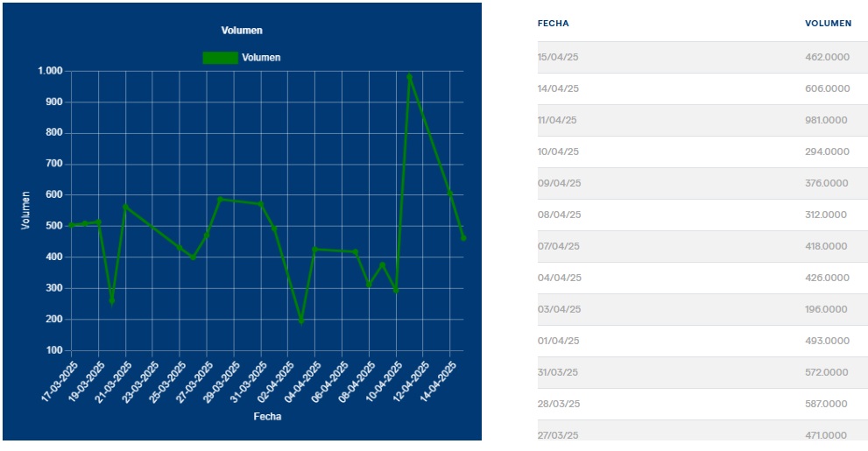This screenshot has height=451, width=868.
Task: Click the 981.0000 volume cell
Action: point(827,120)
